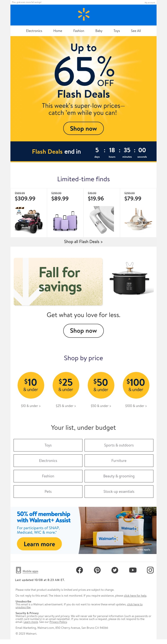167x644 pixels.
Task: Open the Electronics navigation item
Action: point(34,31)
